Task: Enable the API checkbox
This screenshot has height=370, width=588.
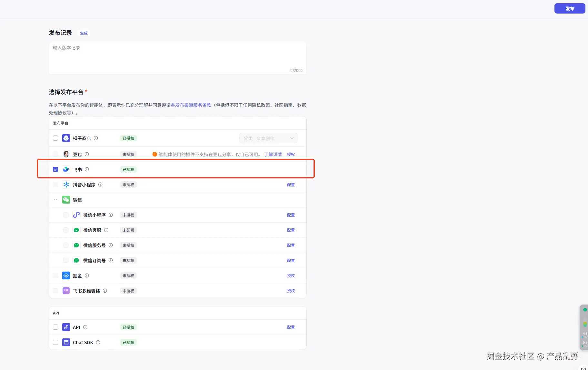Action: pos(55,327)
